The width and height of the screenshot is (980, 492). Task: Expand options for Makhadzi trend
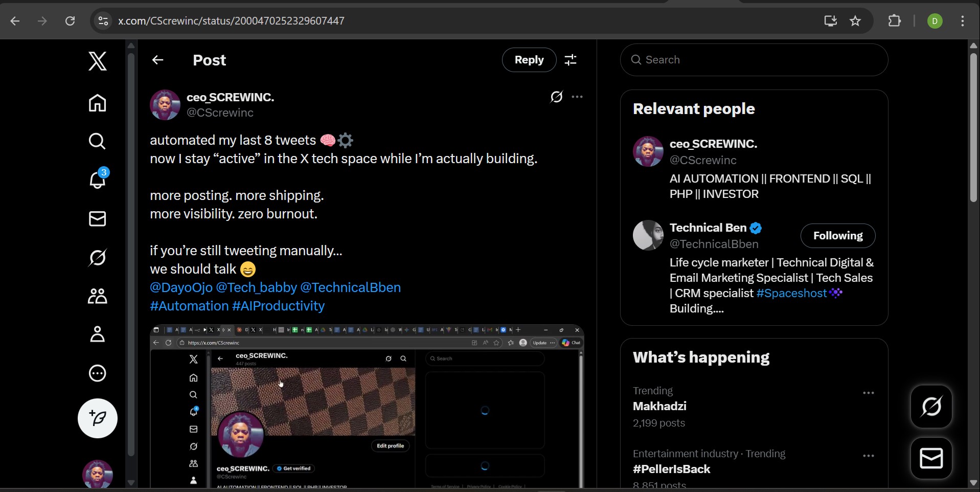pyautogui.click(x=868, y=393)
